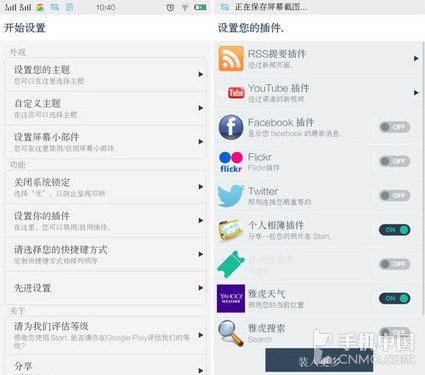Expand arrow for 设置你的插件
Image resolution: width=425 pixels, height=375 pixels.
[x=201, y=220]
